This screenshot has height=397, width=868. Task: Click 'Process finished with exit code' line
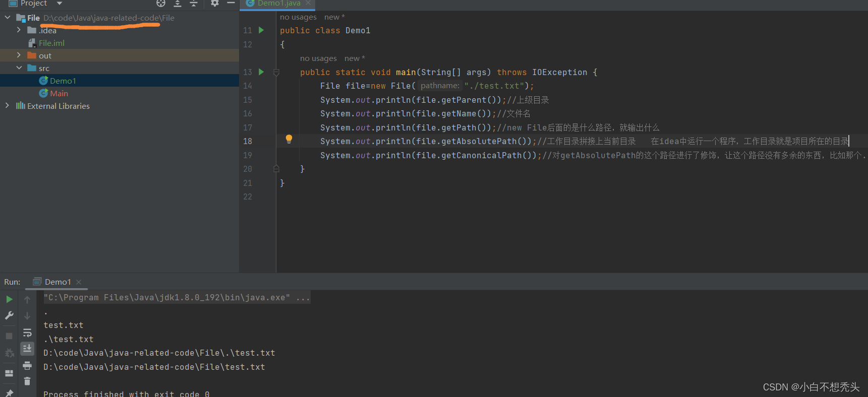pyautogui.click(x=127, y=393)
